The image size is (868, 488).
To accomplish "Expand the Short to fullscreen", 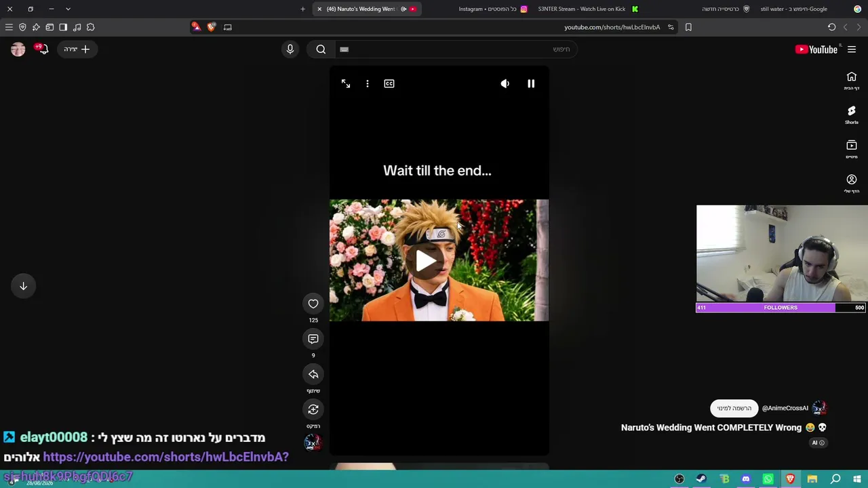I will (346, 83).
